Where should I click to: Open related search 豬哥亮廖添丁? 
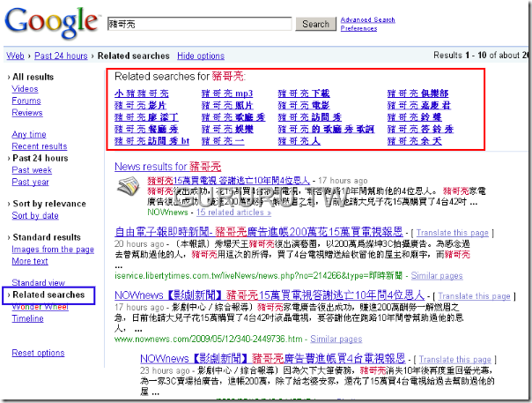point(146,117)
